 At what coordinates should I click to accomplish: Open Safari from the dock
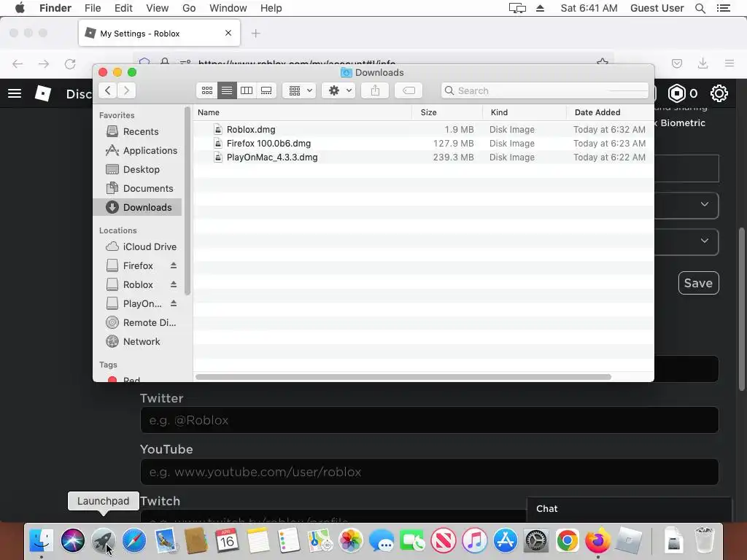[134, 541]
